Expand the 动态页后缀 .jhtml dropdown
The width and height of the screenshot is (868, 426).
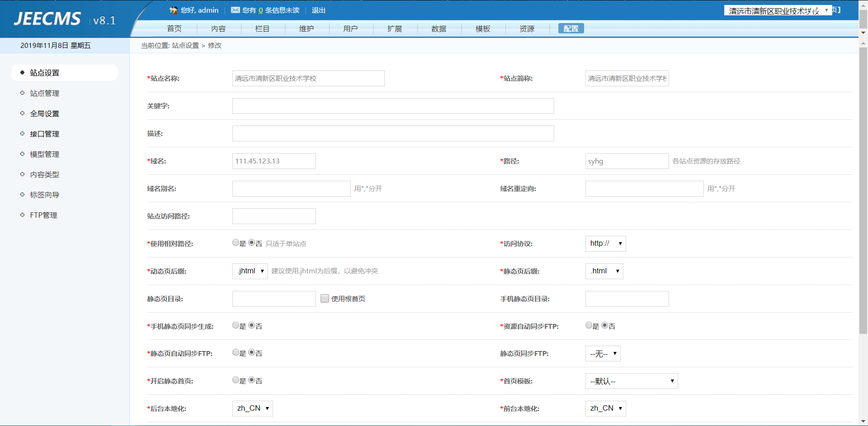pyautogui.click(x=250, y=271)
